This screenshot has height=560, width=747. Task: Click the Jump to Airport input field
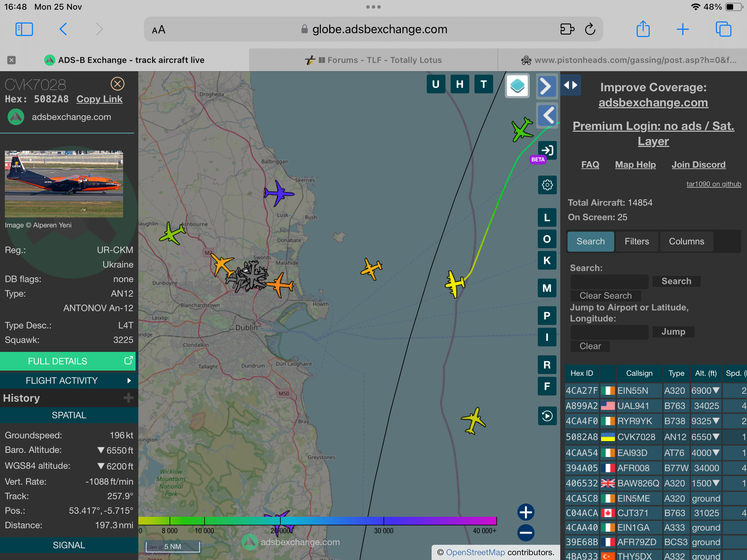pyautogui.click(x=609, y=332)
